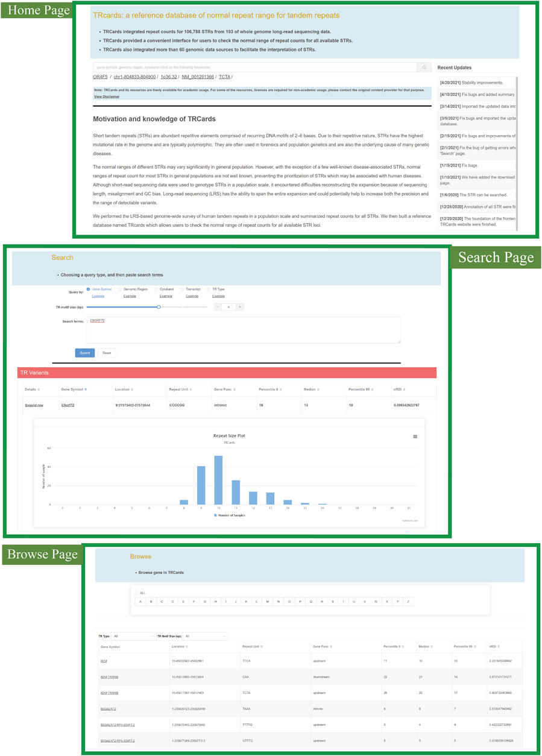Check the ALL checkbox on Browse page
This screenshot has width=542, height=756.
[136, 593]
